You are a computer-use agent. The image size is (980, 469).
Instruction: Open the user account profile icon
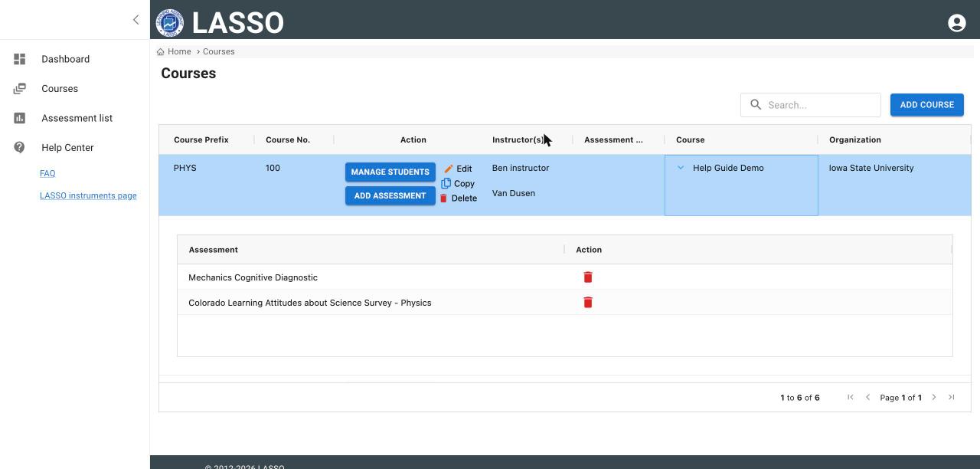(956, 23)
